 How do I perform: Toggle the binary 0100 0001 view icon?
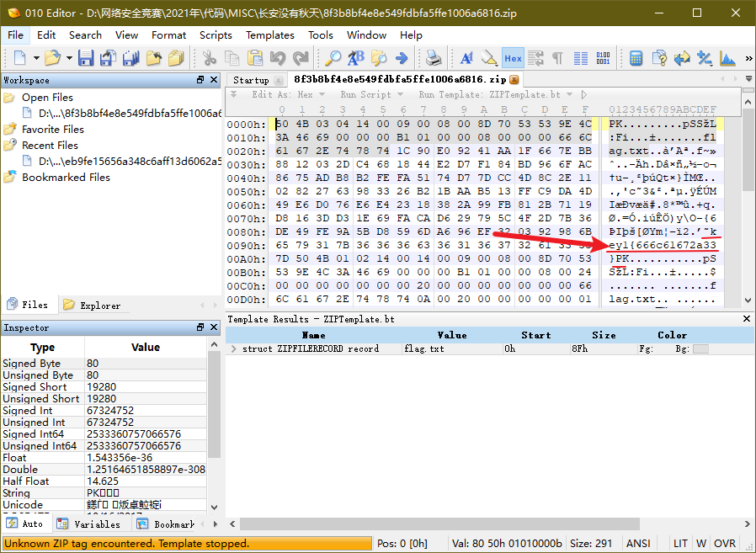tap(603, 58)
